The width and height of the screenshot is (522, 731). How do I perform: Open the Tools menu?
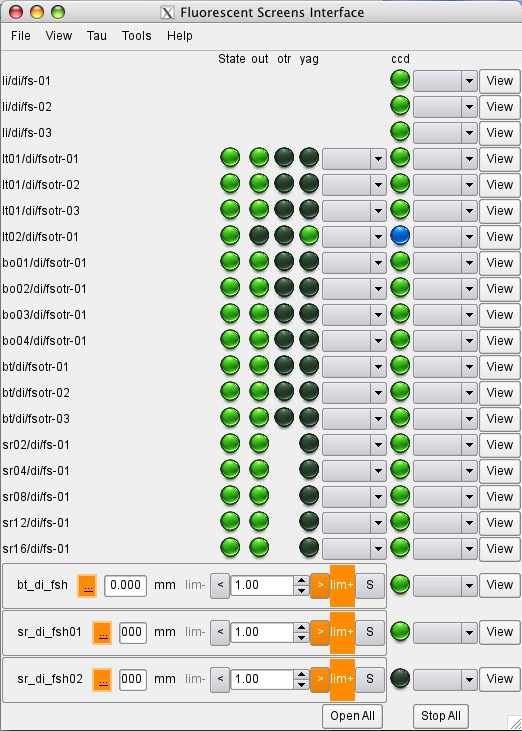tap(137, 36)
